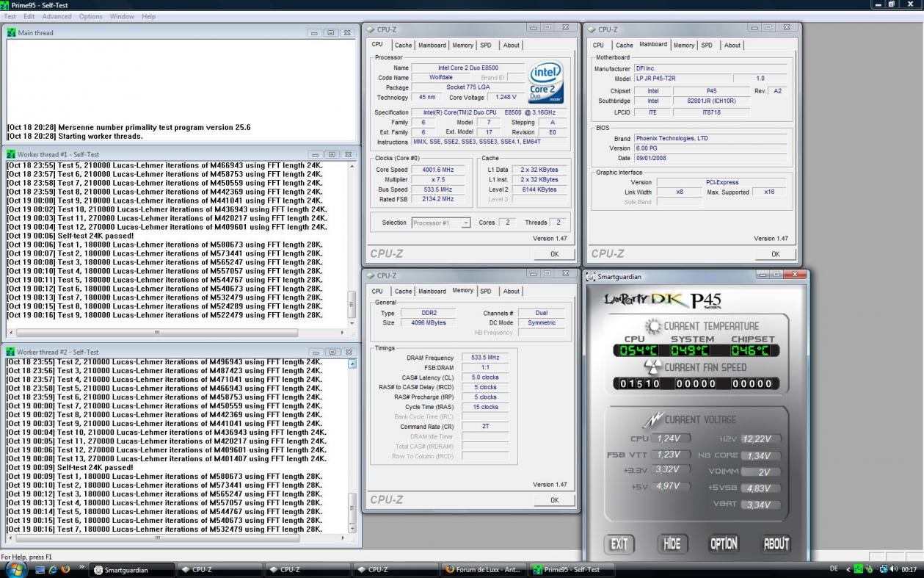This screenshot has height=578, width=924.
Task: Click Core Voltage value 1.248 V
Action: coord(506,97)
